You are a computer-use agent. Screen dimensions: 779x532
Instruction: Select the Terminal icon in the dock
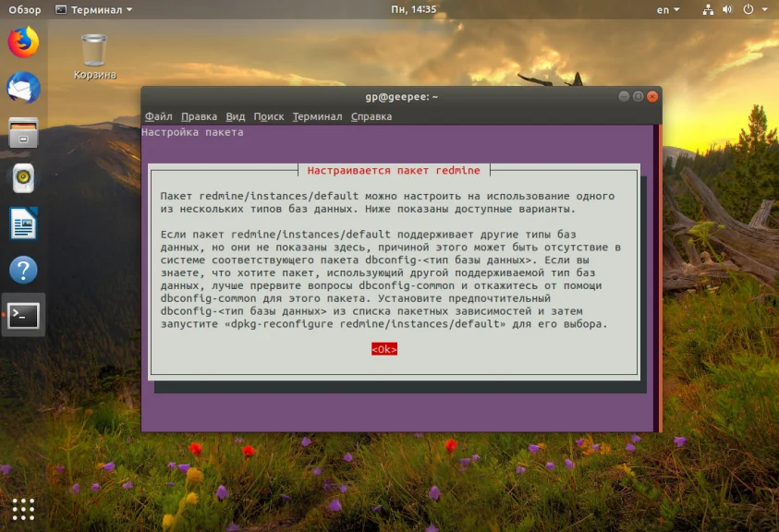point(23,315)
